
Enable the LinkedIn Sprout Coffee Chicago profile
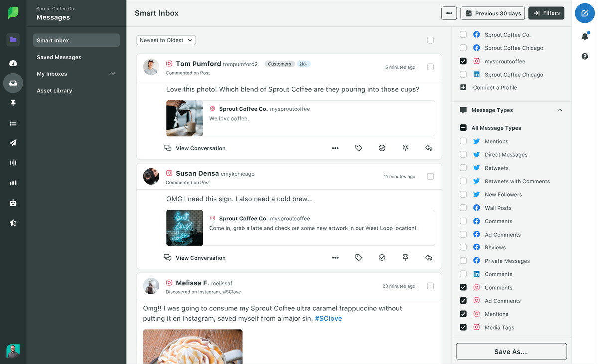click(x=463, y=75)
